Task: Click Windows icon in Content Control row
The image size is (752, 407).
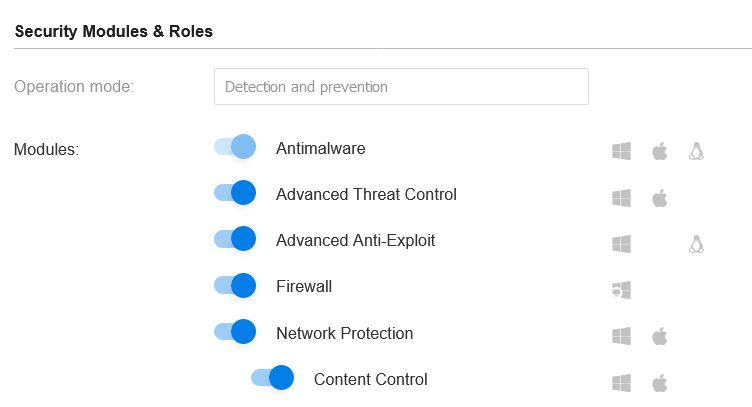Action: tap(622, 383)
